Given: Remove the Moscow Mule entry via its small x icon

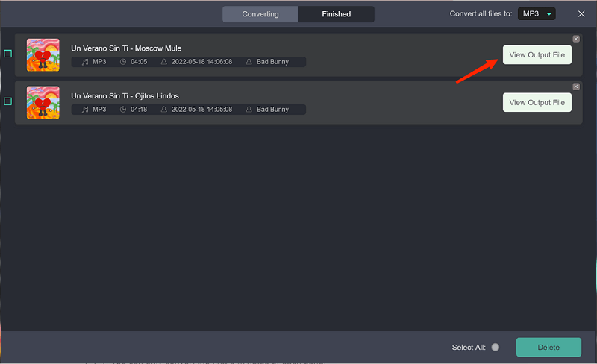Looking at the screenshot, I should (576, 39).
